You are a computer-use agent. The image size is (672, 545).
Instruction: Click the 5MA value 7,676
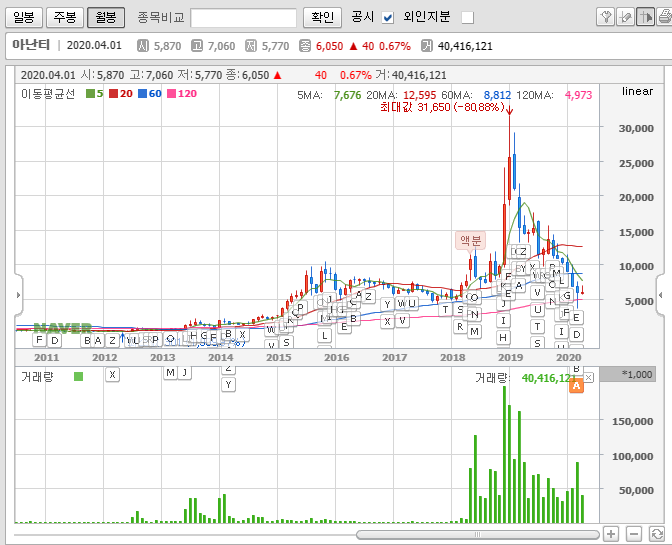pyautogui.click(x=348, y=95)
